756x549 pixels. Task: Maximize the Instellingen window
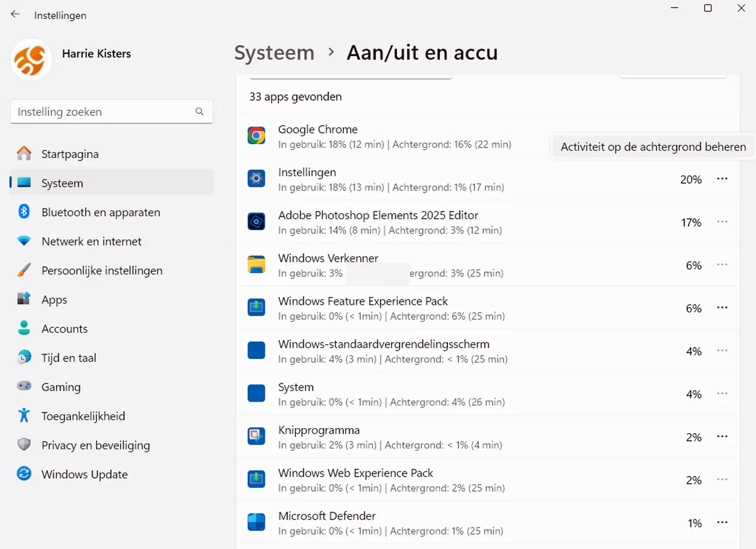click(x=707, y=8)
